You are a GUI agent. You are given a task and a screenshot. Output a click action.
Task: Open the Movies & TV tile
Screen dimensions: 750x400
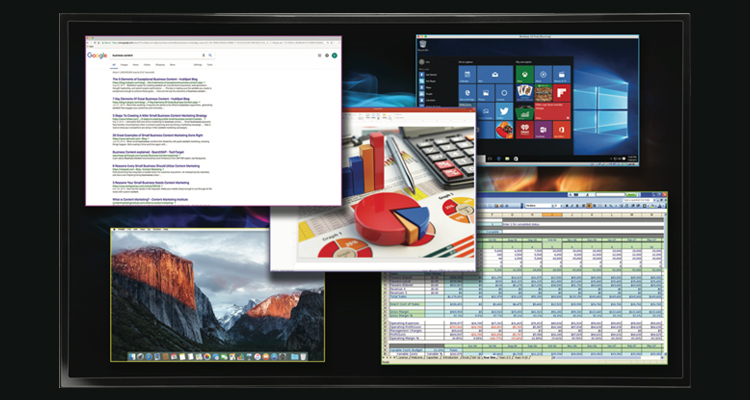[562, 74]
